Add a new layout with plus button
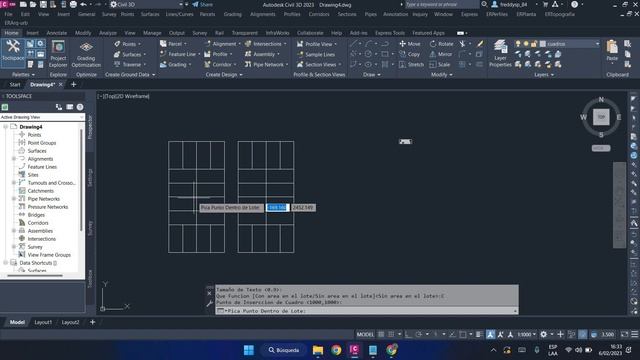 [x=93, y=322]
